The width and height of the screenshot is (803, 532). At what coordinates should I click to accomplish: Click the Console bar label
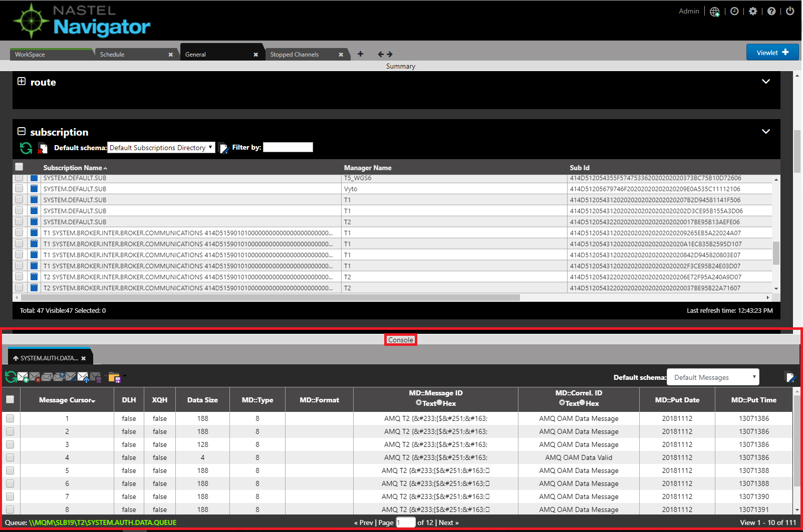(401, 340)
